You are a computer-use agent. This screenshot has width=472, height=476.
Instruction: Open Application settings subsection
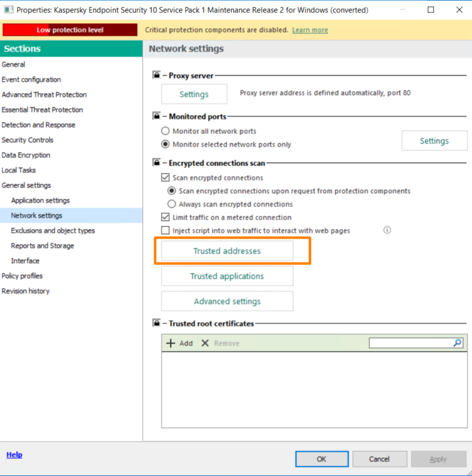coord(40,200)
